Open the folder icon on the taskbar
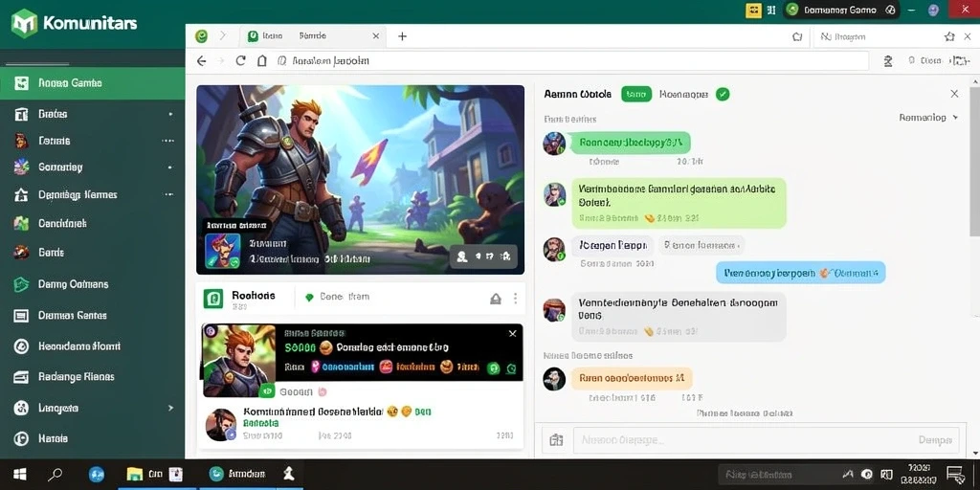The image size is (980, 490). pyautogui.click(x=135, y=475)
